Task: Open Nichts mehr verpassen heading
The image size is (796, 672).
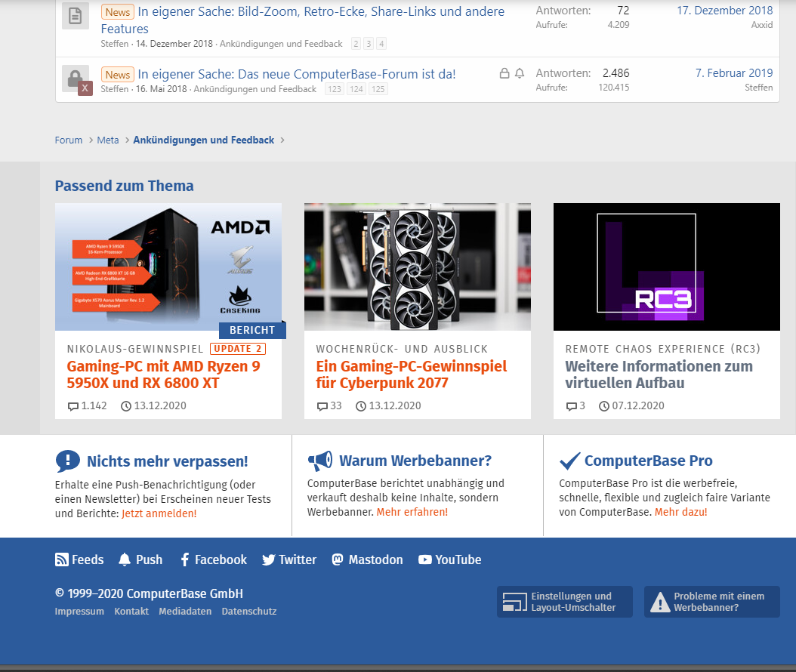Action: pos(168,461)
